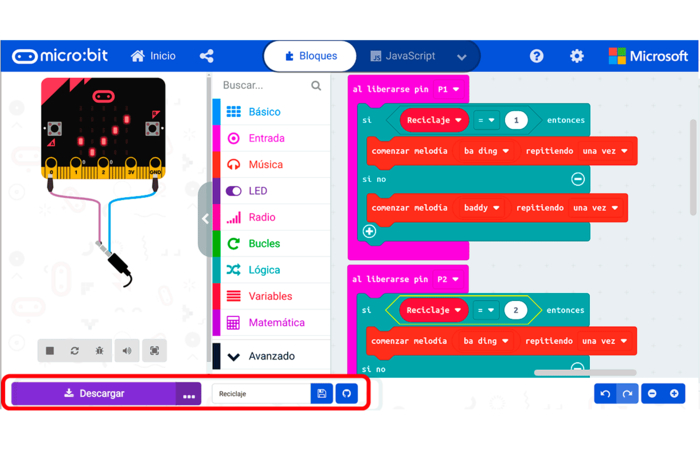This screenshot has width=700, height=450.
Task: Open the baddy melody dropdown
Action: pyautogui.click(x=481, y=208)
